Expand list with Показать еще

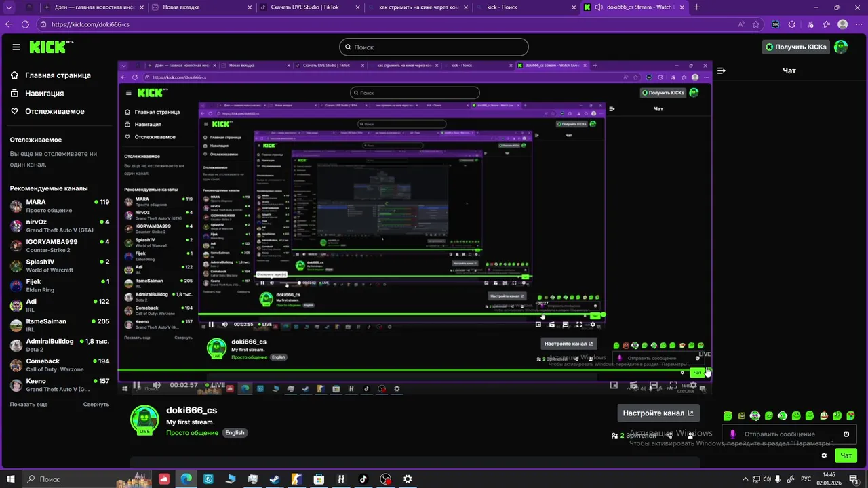28,404
